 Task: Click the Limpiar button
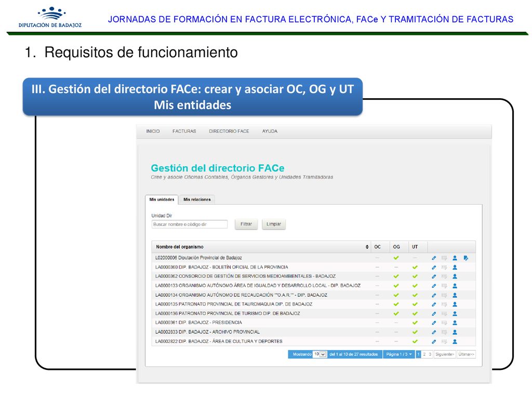tap(274, 224)
